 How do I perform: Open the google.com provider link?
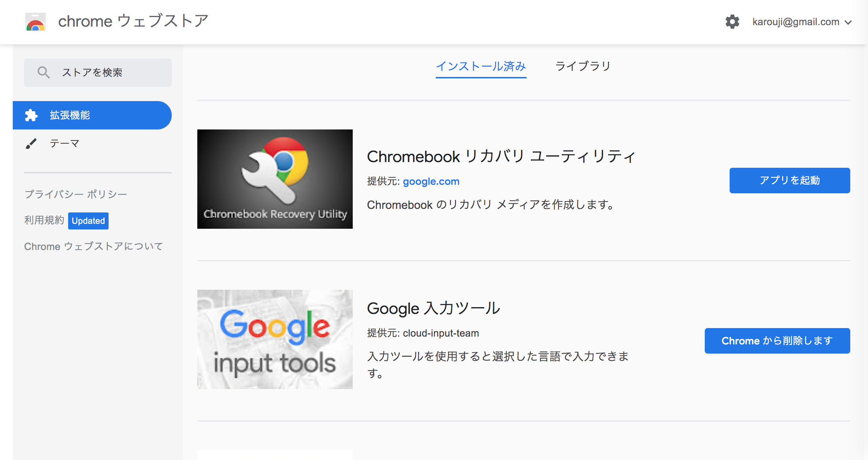click(431, 182)
